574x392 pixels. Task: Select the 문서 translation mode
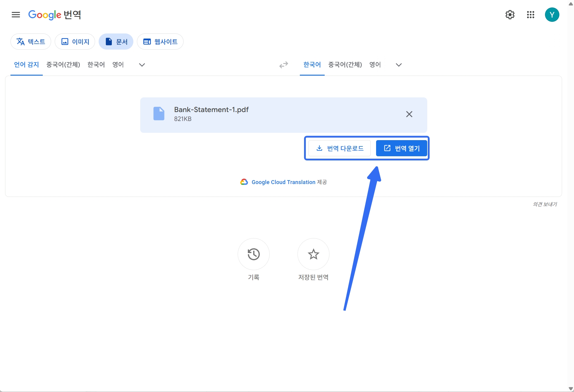pyautogui.click(x=116, y=42)
